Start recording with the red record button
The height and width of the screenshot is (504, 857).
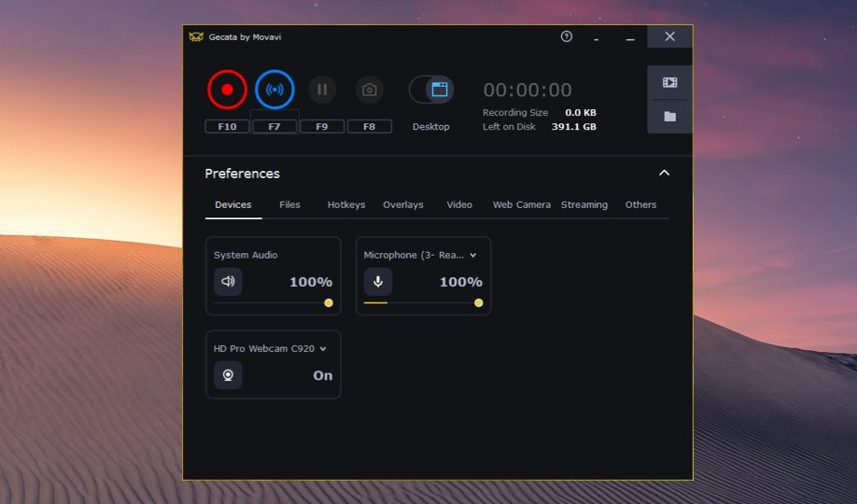point(228,90)
